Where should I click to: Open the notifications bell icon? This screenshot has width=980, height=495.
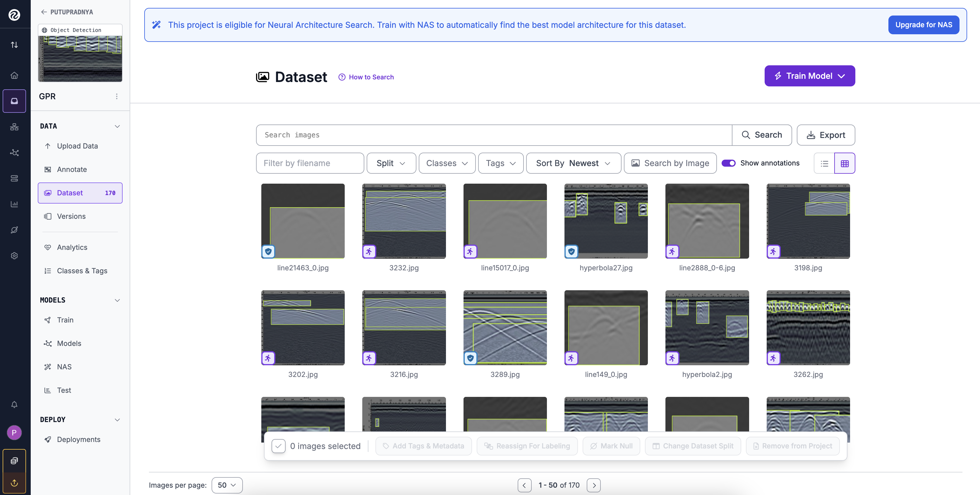14,404
